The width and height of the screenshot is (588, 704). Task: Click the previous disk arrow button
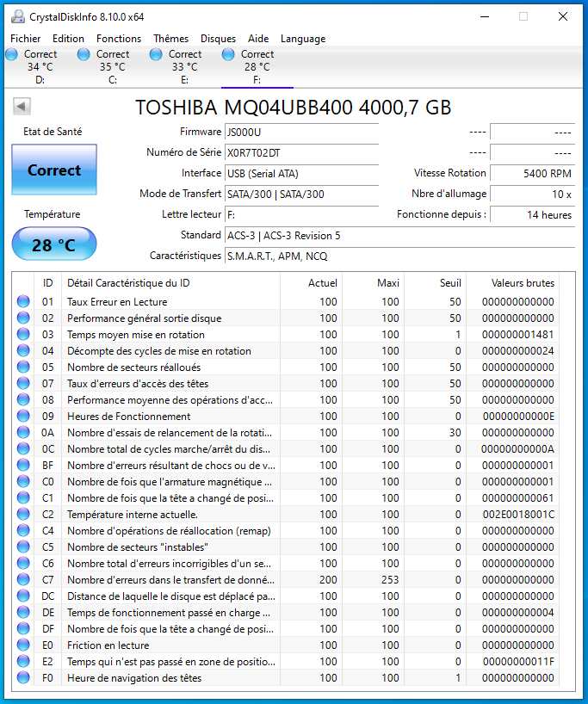(22, 107)
